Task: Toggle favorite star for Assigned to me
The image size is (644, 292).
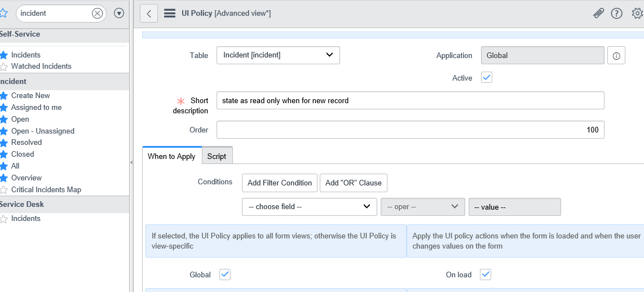Action: point(4,108)
